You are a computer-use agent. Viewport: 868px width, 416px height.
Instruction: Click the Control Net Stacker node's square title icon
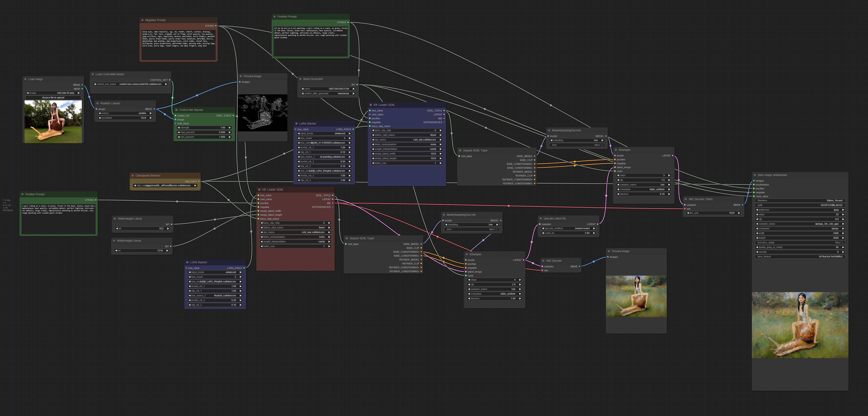coord(176,110)
